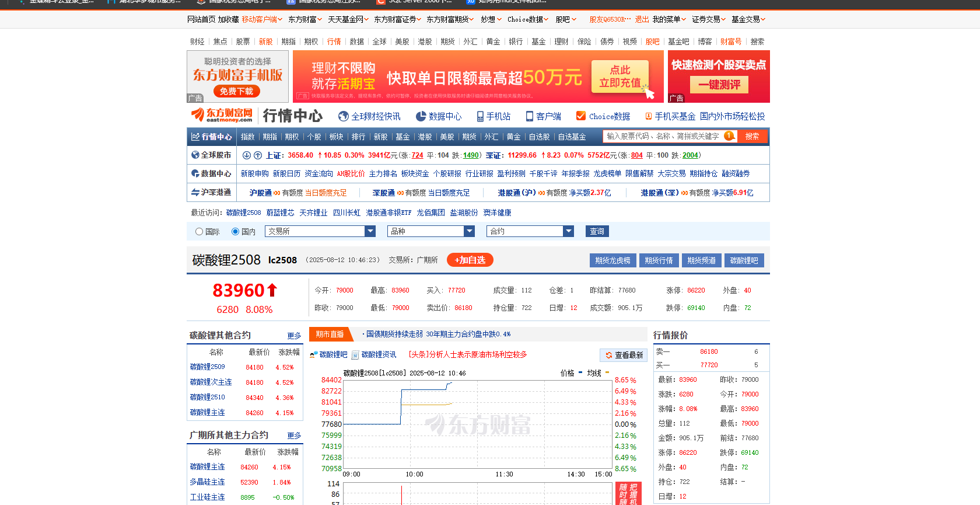
Task: Click the 碳酸锂吧 people icon above chart
Action: 314,354
